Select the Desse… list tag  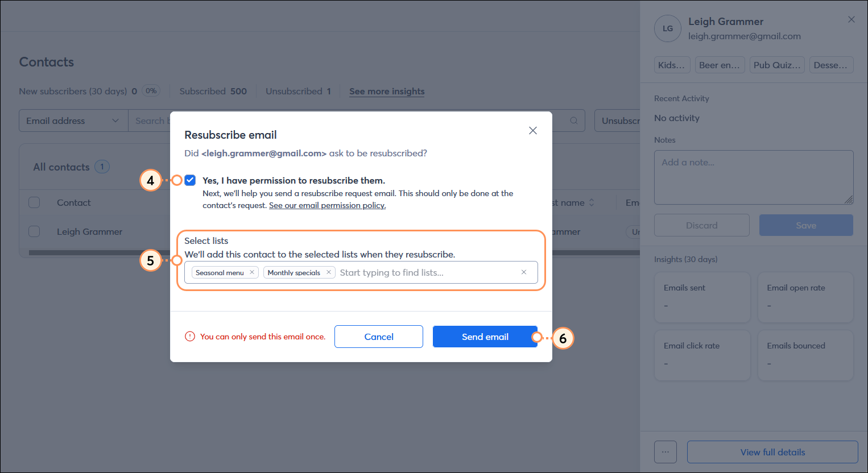(x=832, y=65)
